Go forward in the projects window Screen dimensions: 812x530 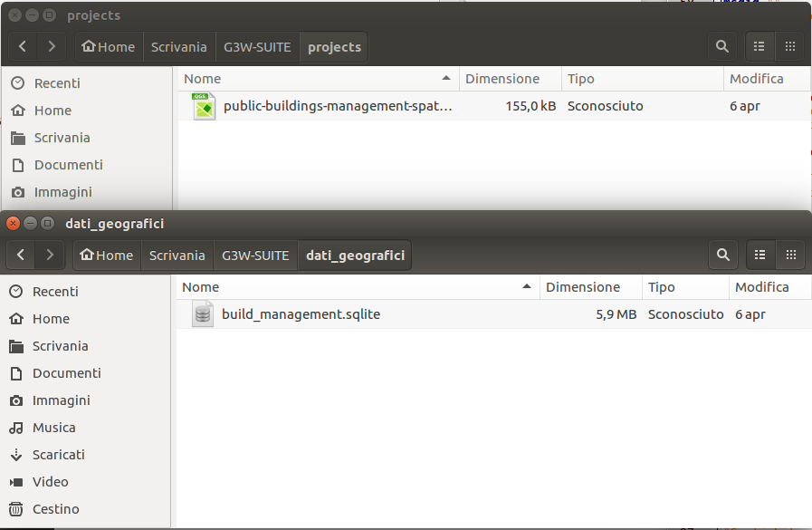click(x=52, y=46)
